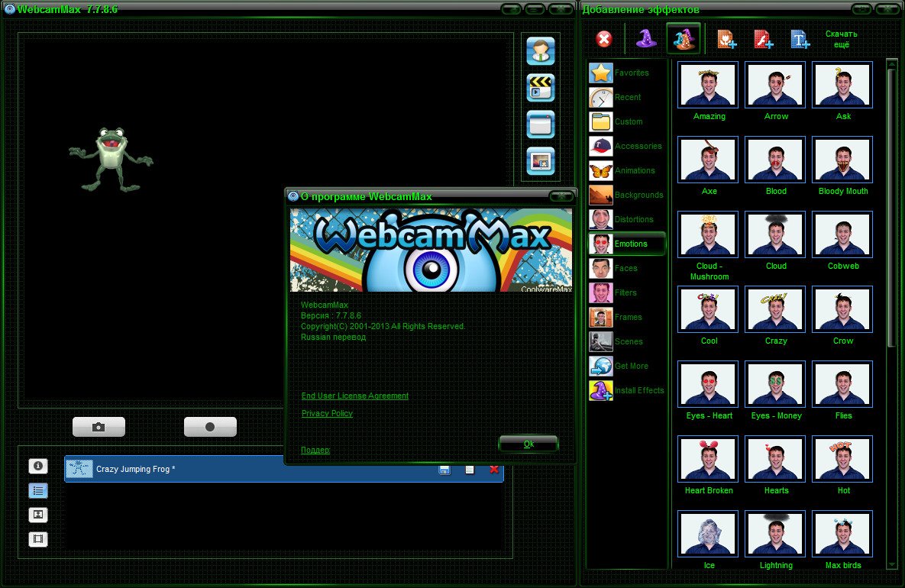This screenshot has width=905, height=588.
Task: Click Install Effects in the category list
Action: click(627, 390)
